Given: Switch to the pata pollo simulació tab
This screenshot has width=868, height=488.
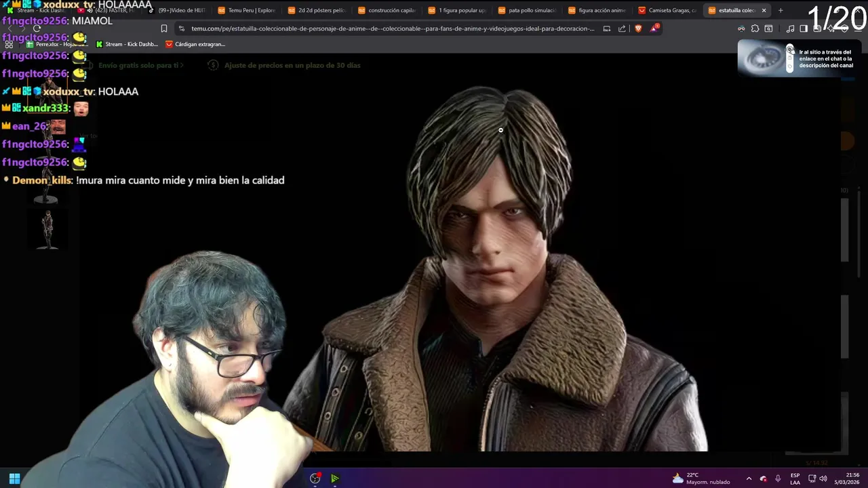Looking at the screenshot, I should 527,10.
